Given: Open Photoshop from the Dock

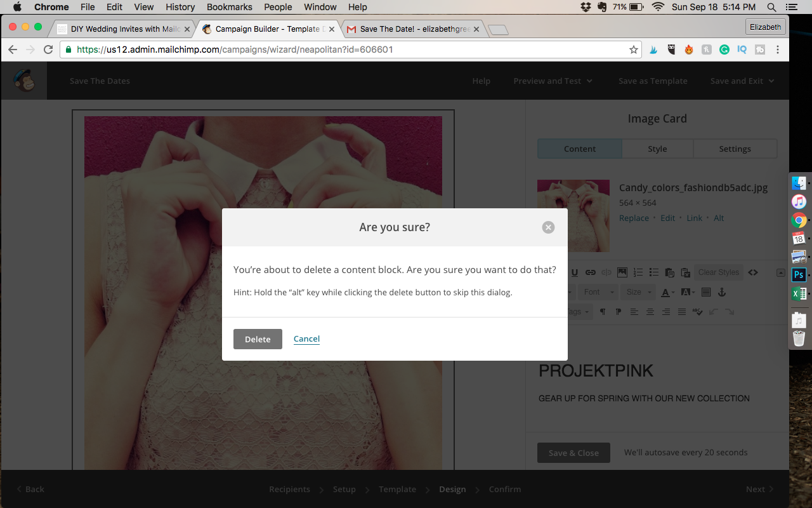Looking at the screenshot, I should (799, 275).
